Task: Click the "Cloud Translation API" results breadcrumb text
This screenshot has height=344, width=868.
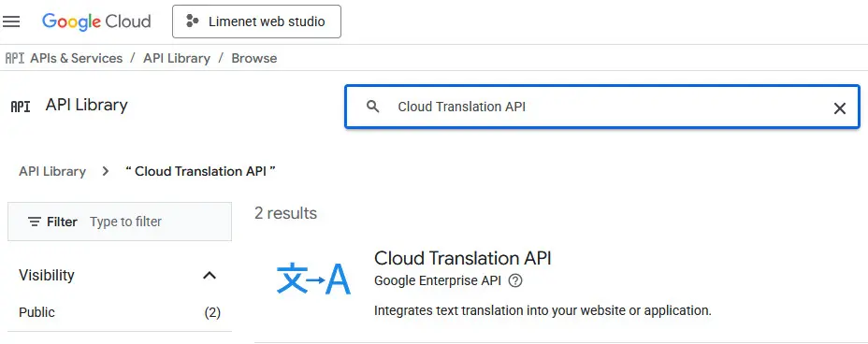Action: (200, 171)
